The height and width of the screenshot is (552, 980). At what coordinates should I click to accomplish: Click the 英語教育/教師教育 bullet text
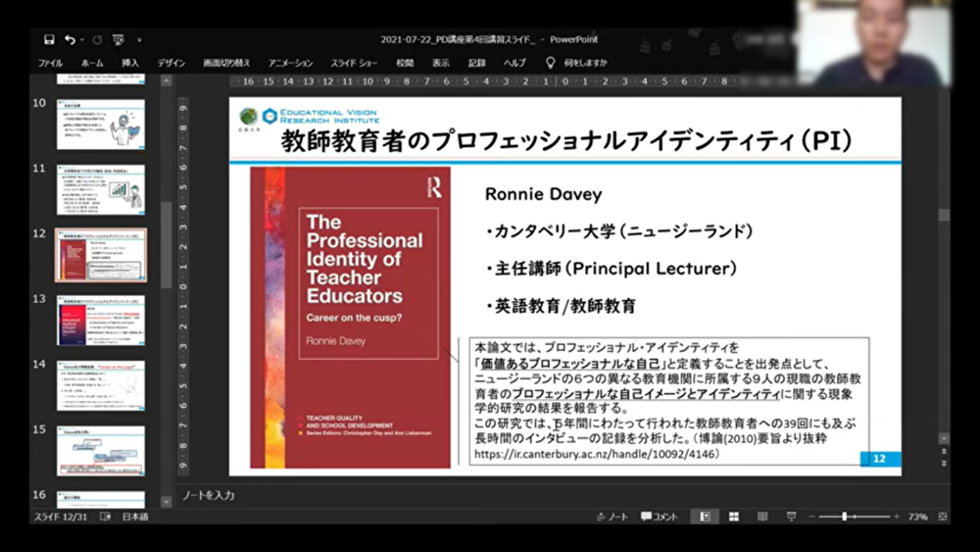pyautogui.click(x=561, y=306)
